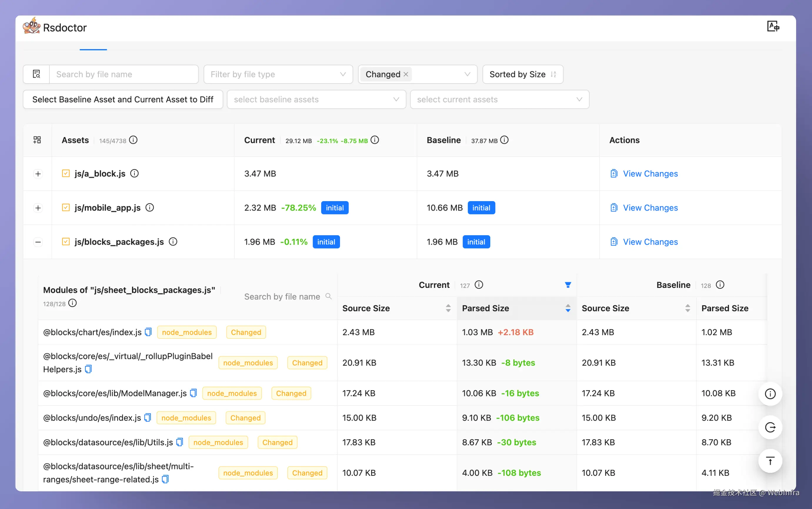
Task: Open the select baseline assets dropdown
Action: pos(316,99)
